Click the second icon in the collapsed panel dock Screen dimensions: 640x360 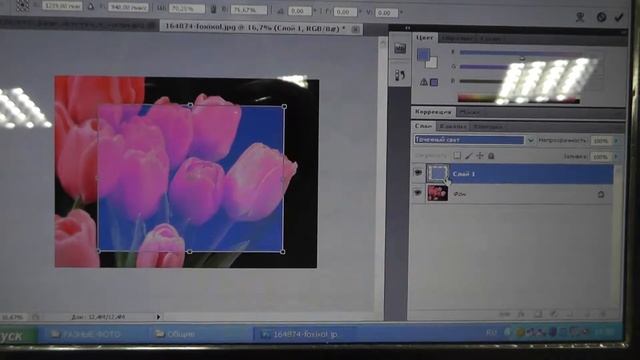[x=400, y=75]
